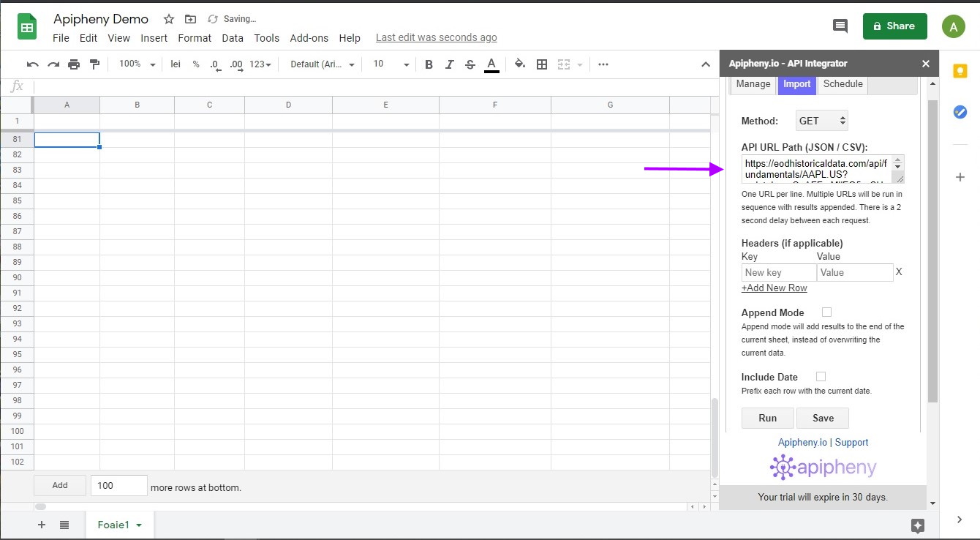Open the Fill color picker
This screenshot has width=980, height=540.
pyautogui.click(x=519, y=64)
